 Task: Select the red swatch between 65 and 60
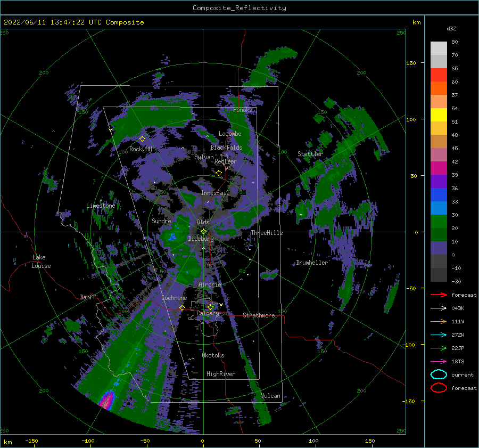(439, 75)
